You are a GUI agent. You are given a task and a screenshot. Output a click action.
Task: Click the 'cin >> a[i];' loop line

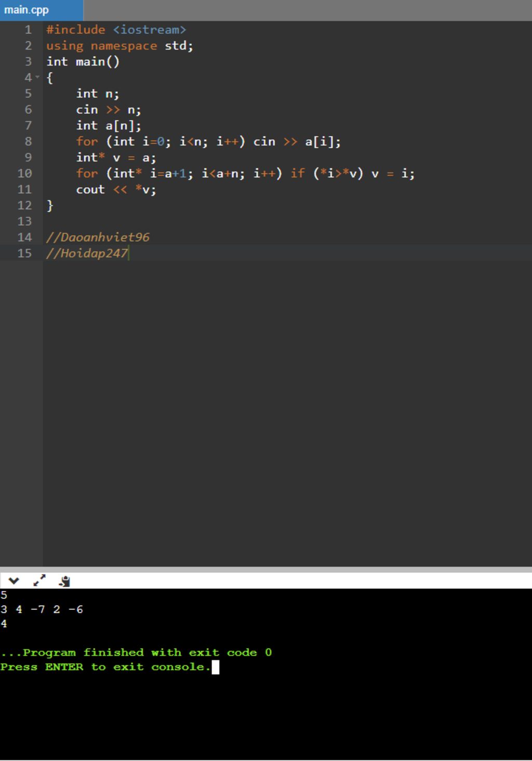click(208, 141)
